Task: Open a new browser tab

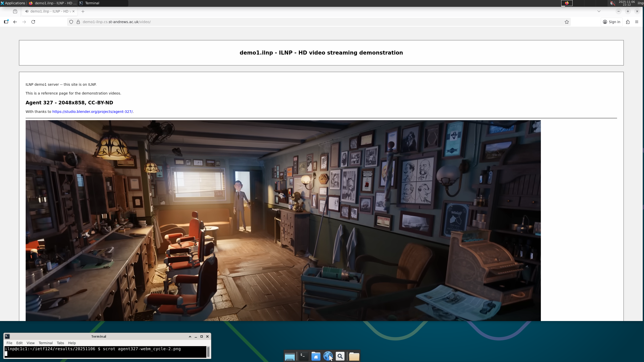Action: pos(83,11)
